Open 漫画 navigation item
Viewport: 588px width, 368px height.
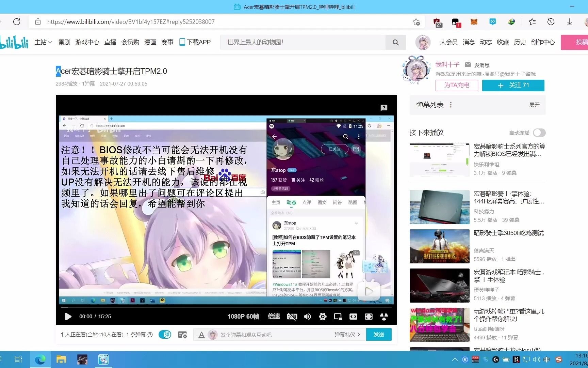tap(150, 42)
